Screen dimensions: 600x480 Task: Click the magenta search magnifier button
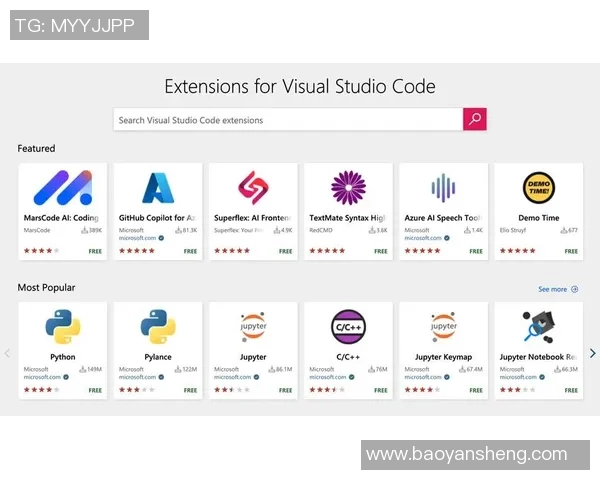[x=475, y=119]
